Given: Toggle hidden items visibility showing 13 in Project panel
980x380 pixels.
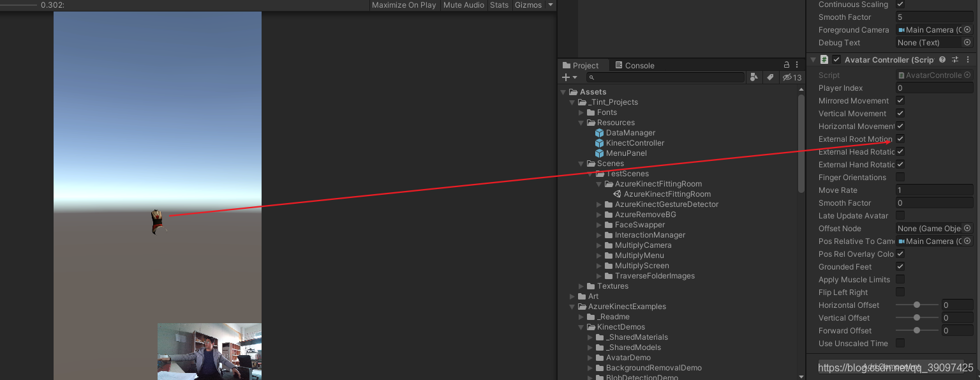Looking at the screenshot, I should tap(791, 77).
